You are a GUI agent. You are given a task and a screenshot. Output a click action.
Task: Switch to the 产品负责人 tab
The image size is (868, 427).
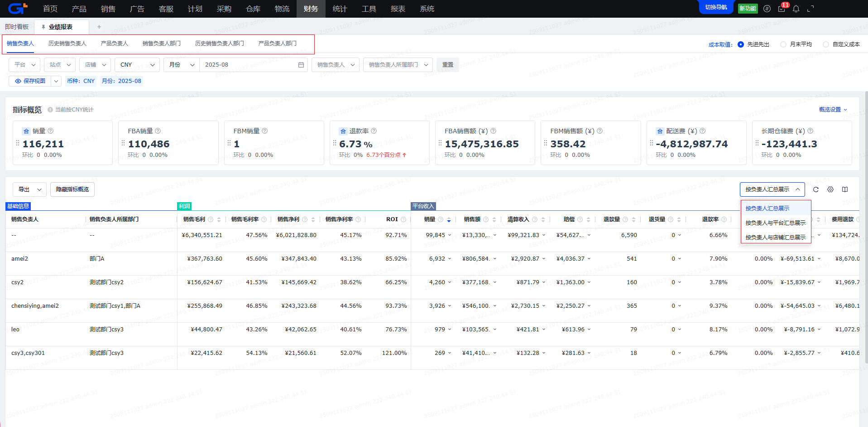(114, 44)
